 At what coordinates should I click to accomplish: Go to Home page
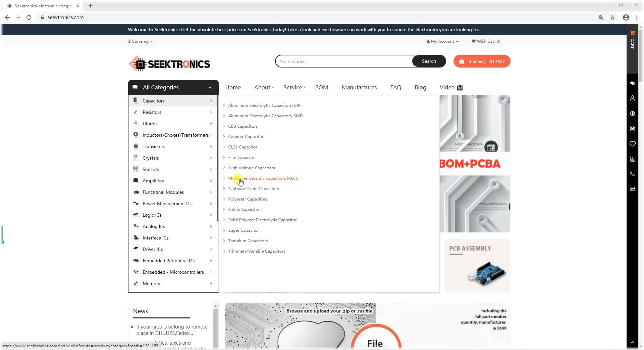pos(233,87)
